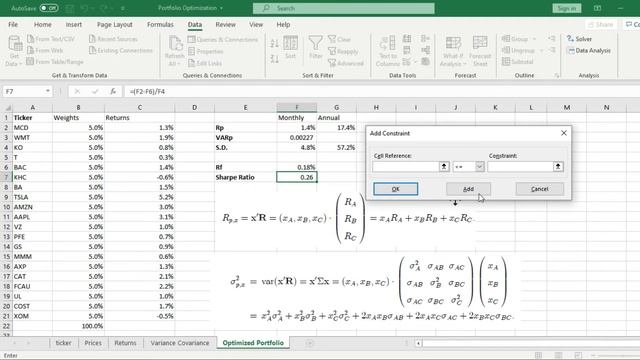
Task: Open the Solver tool
Action: (x=580, y=39)
